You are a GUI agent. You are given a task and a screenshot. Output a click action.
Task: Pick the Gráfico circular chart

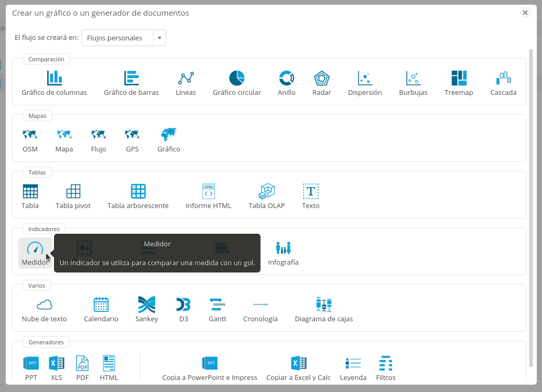pos(236,83)
